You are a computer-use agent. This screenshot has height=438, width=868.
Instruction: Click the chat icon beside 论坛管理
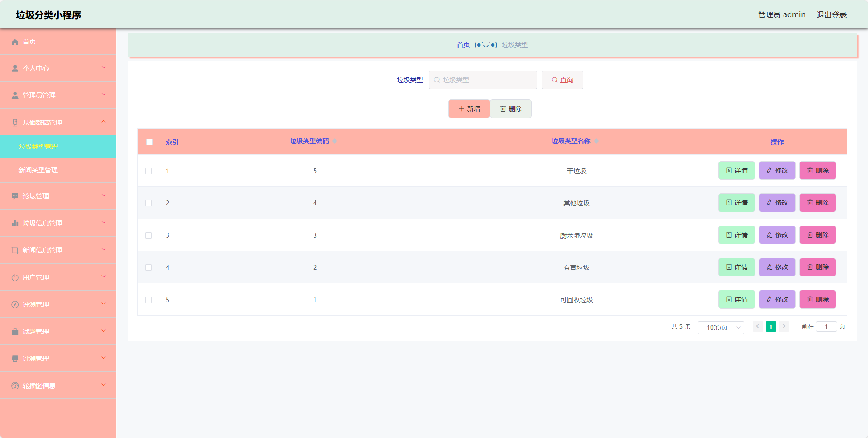click(x=15, y=196)
